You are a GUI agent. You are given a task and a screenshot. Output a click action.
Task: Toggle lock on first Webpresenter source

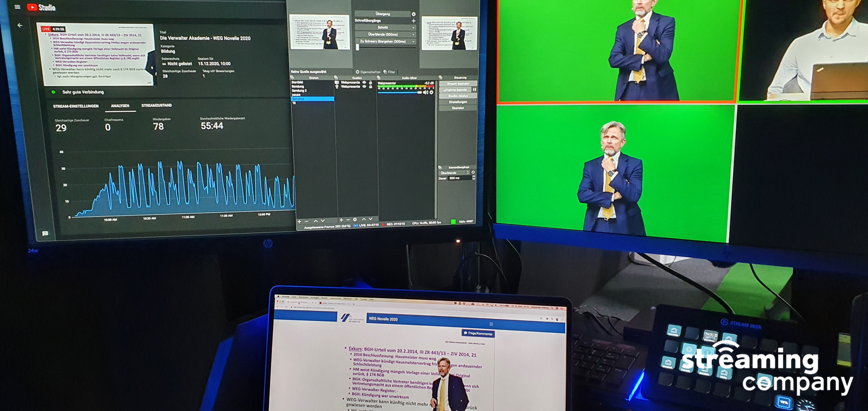pos(370,82)
